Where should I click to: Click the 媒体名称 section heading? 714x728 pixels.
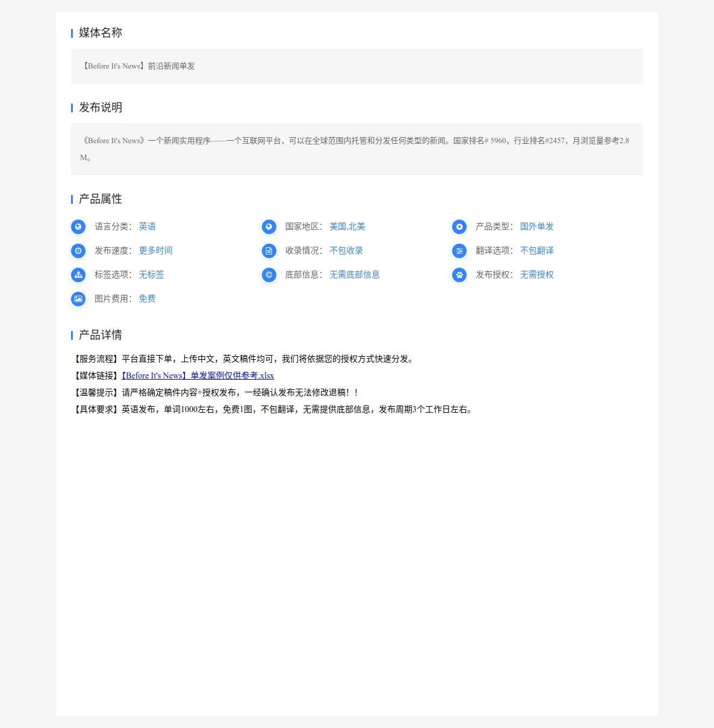coord(101,33)
